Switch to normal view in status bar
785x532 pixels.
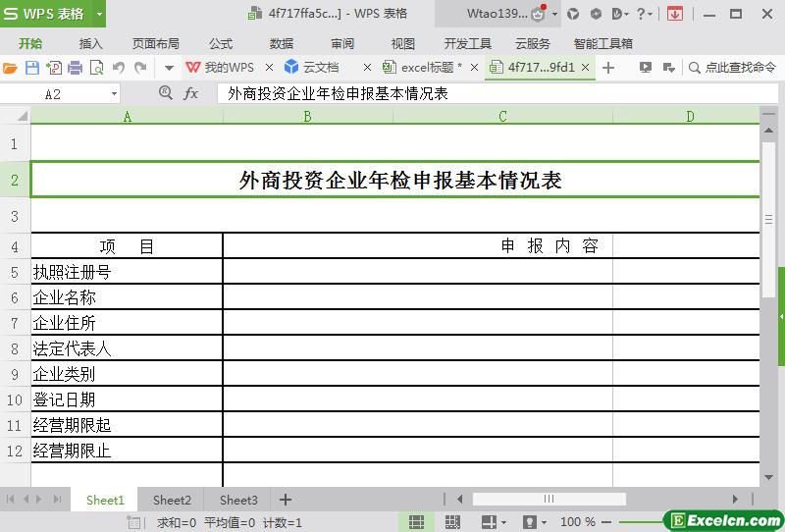click(416, 522)
